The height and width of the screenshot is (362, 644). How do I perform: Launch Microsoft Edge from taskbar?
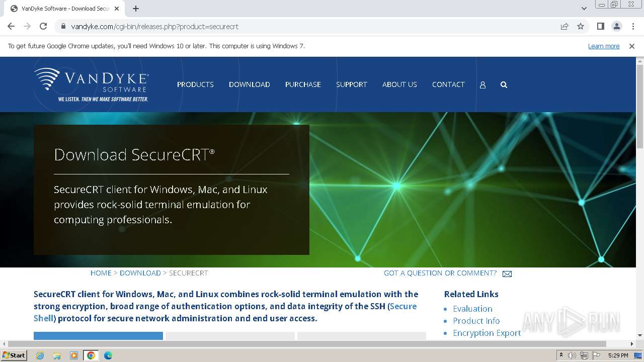point(108,355)
